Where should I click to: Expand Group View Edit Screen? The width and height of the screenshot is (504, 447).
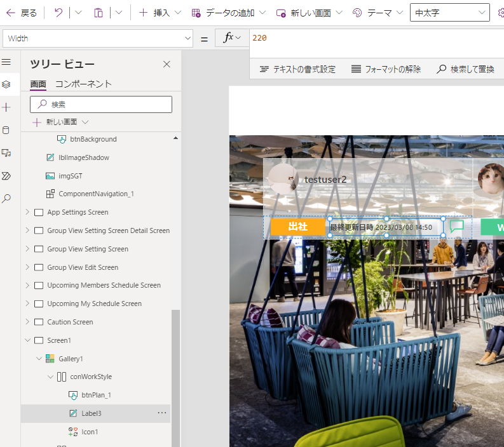pyautogui.click(x=27, y=267)
